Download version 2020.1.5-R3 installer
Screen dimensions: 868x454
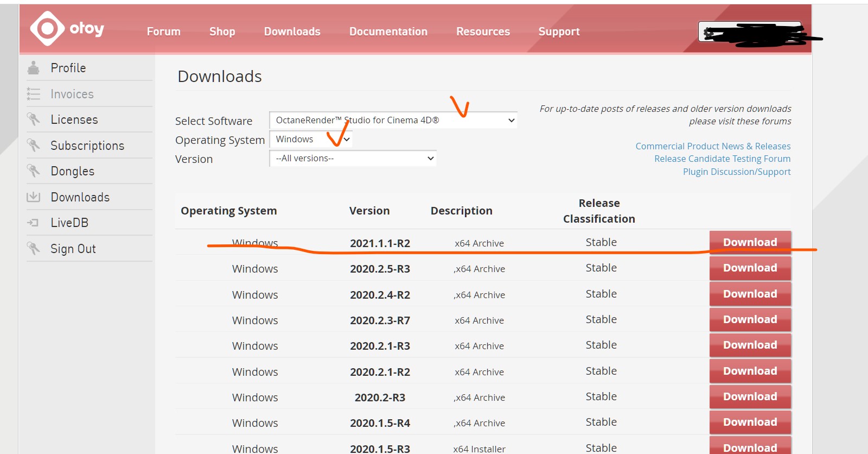750,446
